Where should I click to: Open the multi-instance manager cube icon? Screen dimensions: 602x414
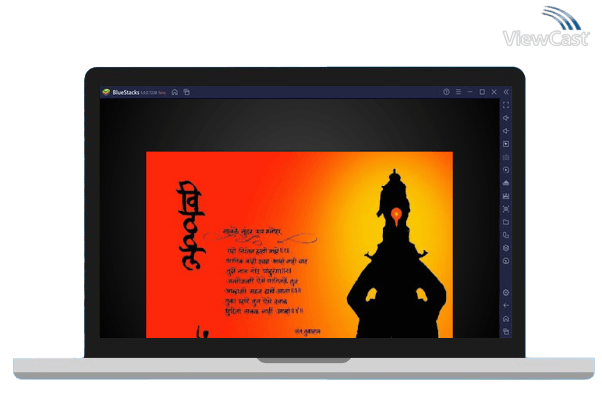506,248
